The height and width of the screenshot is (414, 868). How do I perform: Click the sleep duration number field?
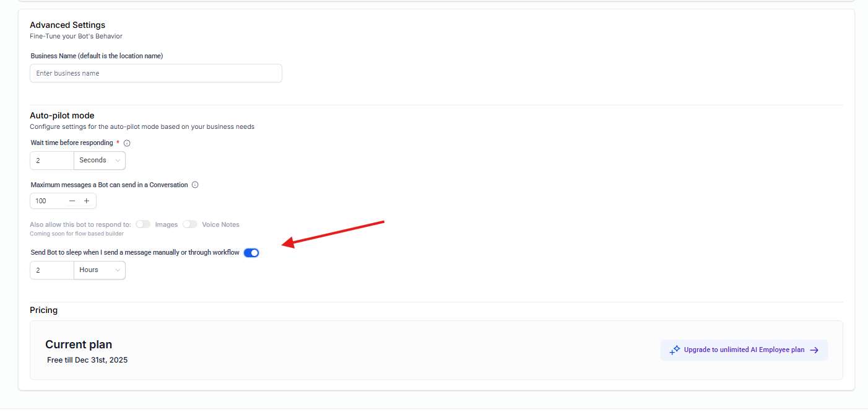tap(52, 270)
